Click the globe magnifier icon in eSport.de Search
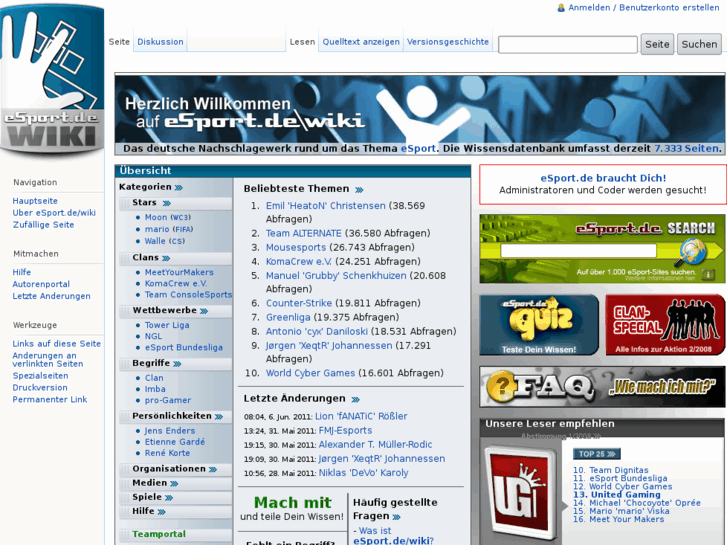This screenshot has height=545, width=727. 693,252
